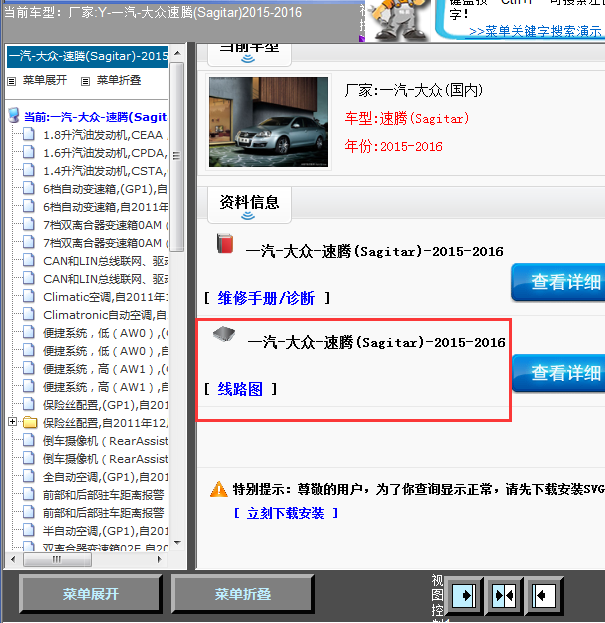Screen dimensions: 605x623
Task: Click the bottom gray 菜单折叠 button
Action: 243,594
